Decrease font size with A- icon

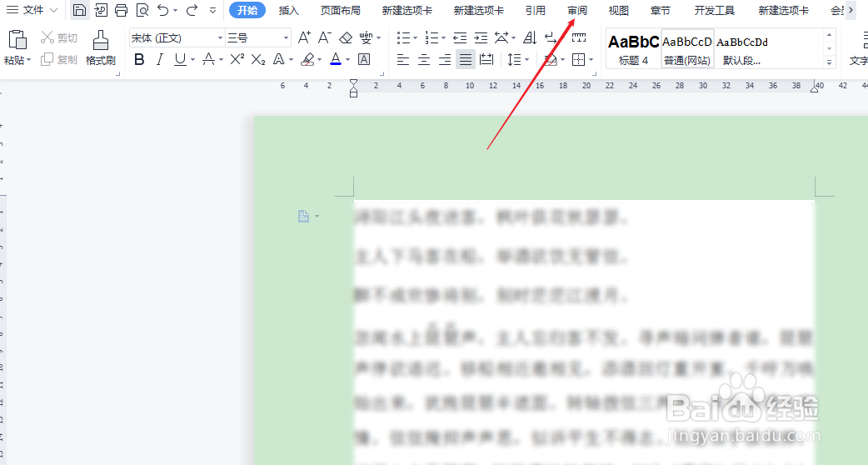click(324, 37)
